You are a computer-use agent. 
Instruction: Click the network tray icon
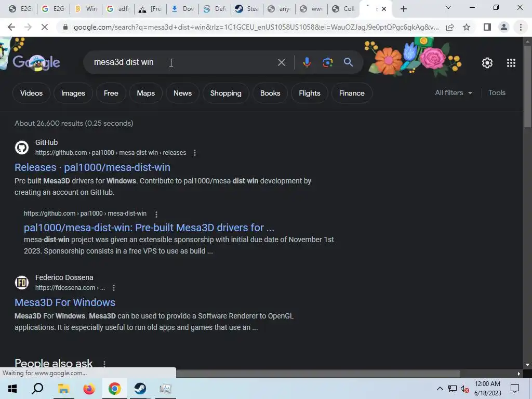point(453,389)
